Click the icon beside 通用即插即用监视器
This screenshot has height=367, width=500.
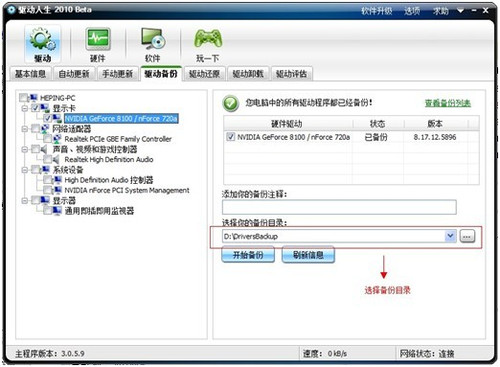click(57, 210)
